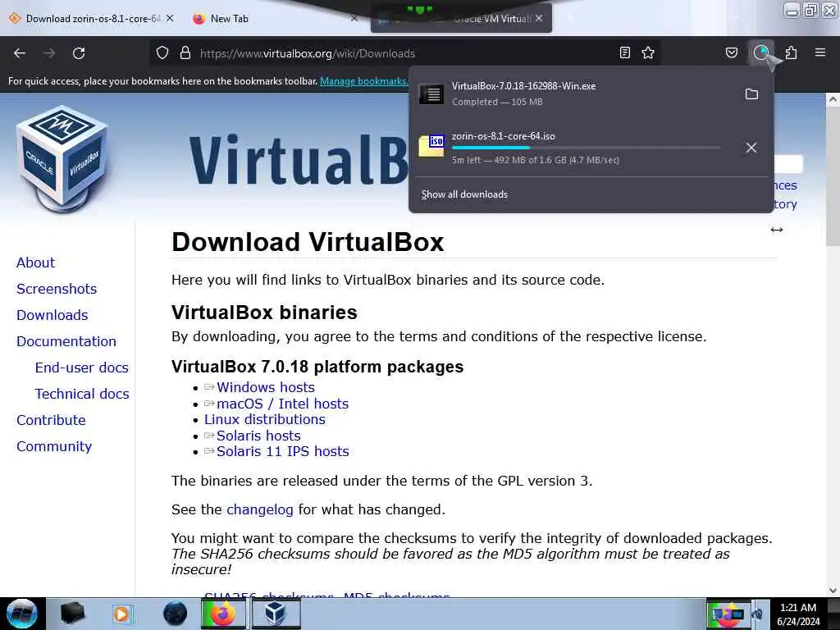Click the vertical scrollbar thumb

point(833,176)
